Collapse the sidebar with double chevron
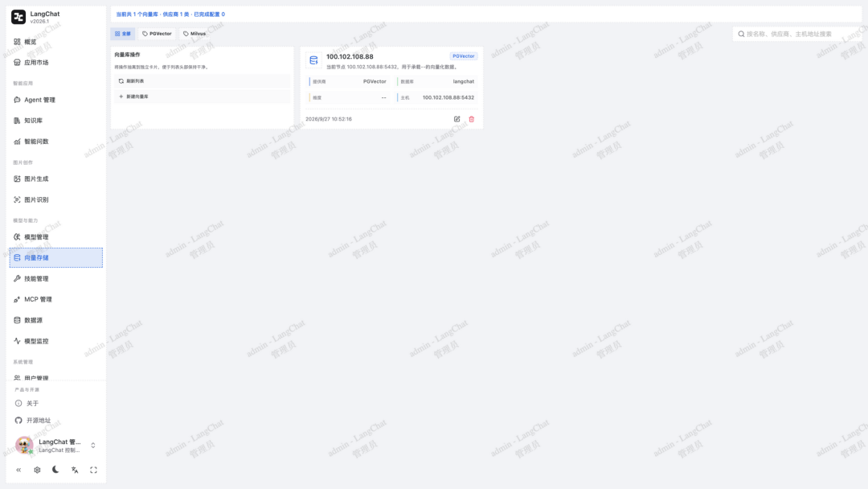 coord(18,470)
